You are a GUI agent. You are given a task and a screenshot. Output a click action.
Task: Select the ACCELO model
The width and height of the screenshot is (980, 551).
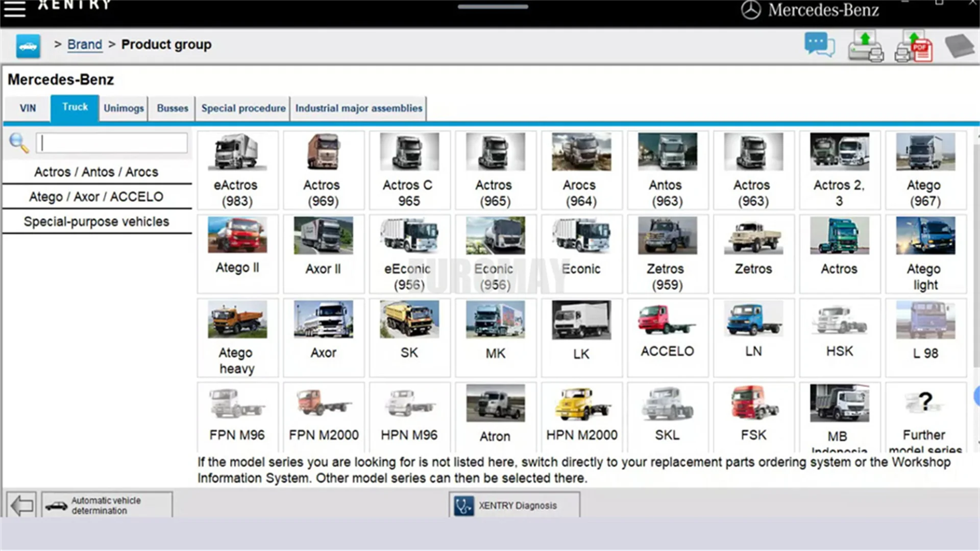tap(668, 338)
